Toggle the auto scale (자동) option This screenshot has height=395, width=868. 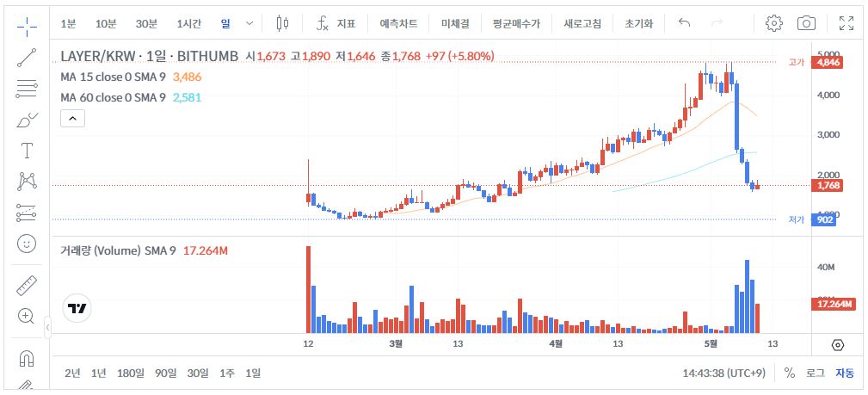[845, 373]
